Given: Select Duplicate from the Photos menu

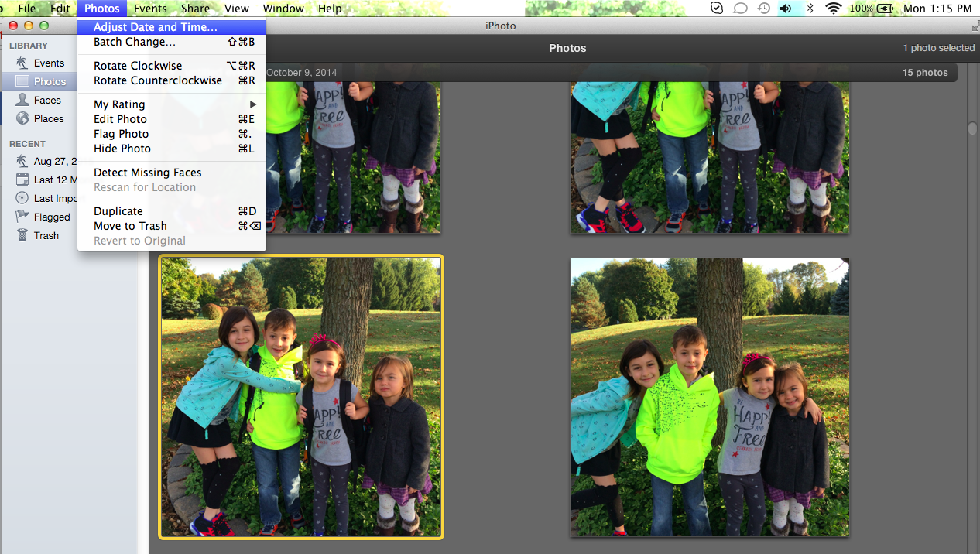Looking at the screenshot, I should coord(118,211).
